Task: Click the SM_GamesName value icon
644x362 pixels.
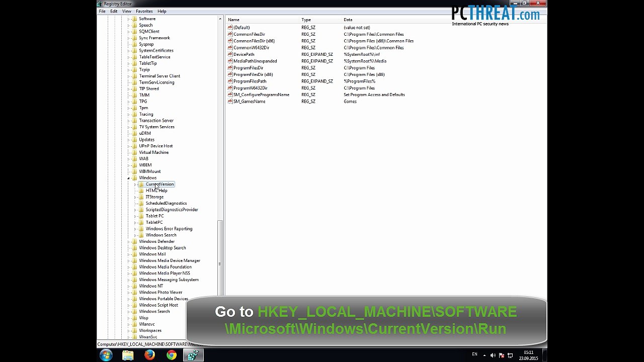Action: coord(230,101)
